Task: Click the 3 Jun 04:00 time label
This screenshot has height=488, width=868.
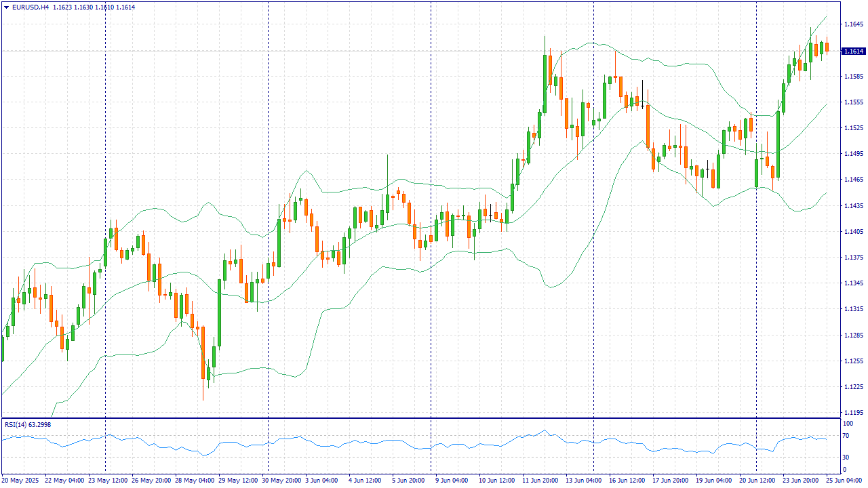Action: pyautogui.click(x=321, y=481)
